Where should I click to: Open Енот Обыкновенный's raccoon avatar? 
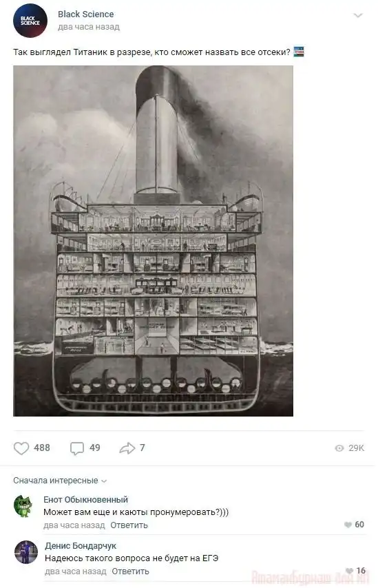click(x=24, y=506)
